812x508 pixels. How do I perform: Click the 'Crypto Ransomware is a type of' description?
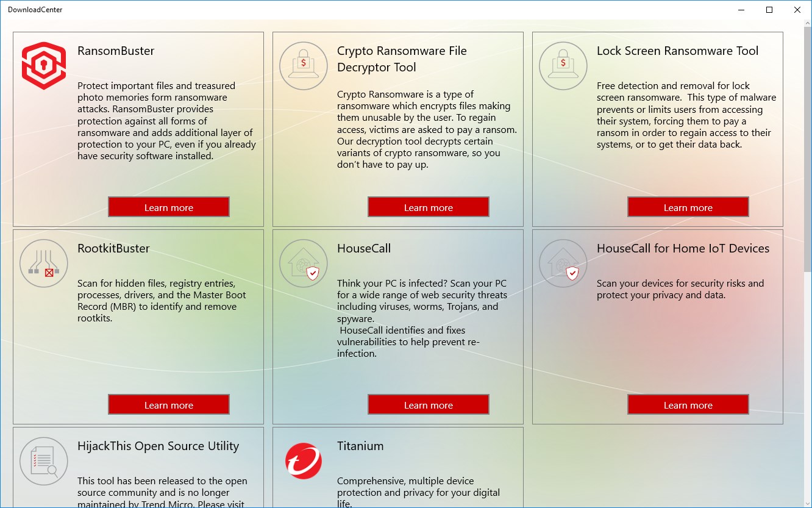click(x=427, y=129)
